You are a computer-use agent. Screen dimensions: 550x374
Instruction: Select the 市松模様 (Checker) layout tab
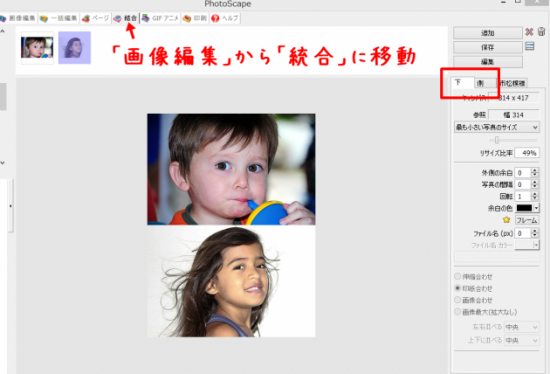coord(512,83)
